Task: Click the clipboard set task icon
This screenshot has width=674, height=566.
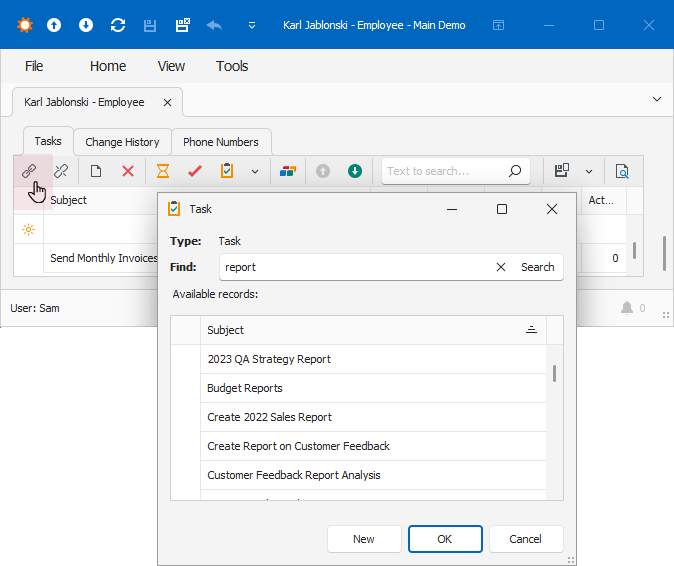Action: (x=227, y=171)
